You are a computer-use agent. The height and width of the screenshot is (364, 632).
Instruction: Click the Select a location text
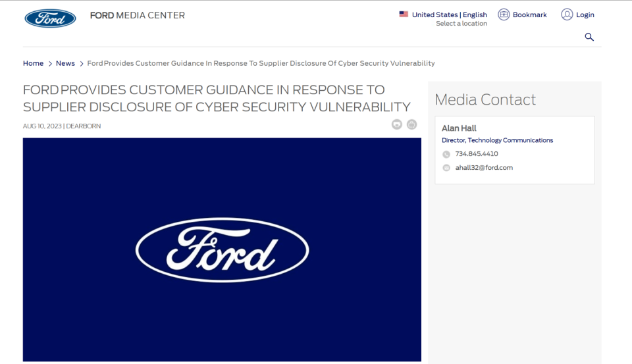click(x=461, y=24)
